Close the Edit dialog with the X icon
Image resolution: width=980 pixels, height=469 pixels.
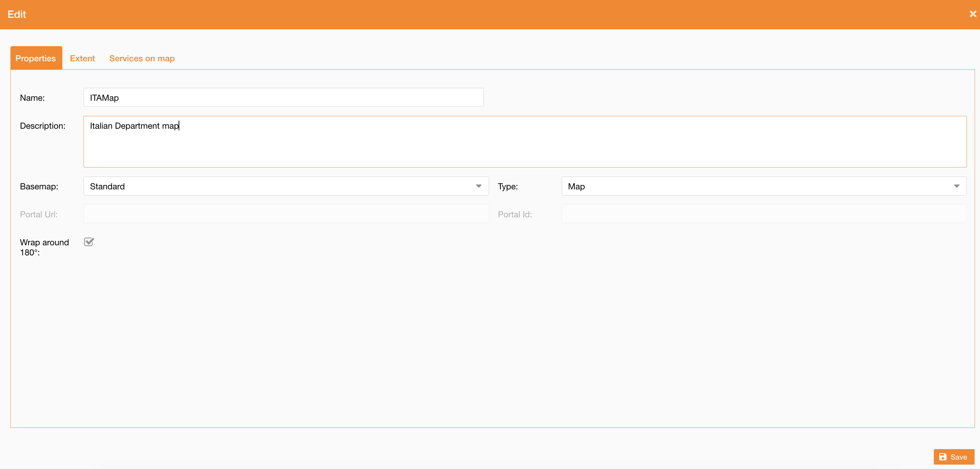pyautogui.click(x=973, y=14)
